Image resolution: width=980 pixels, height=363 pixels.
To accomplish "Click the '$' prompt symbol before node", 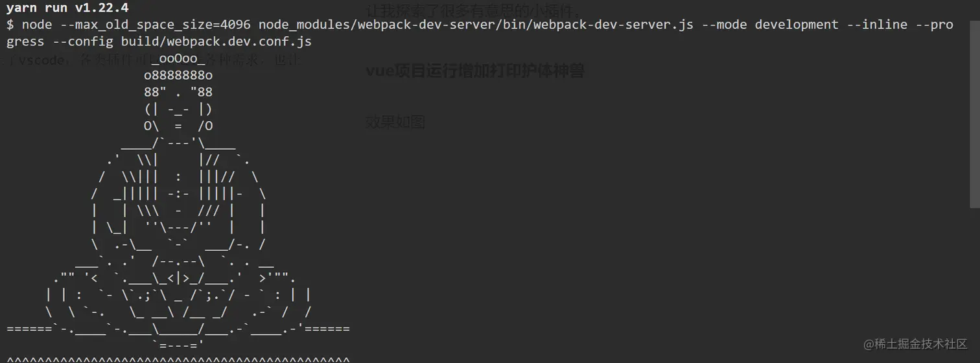I will pyautogui.click(x=10, y=25).
